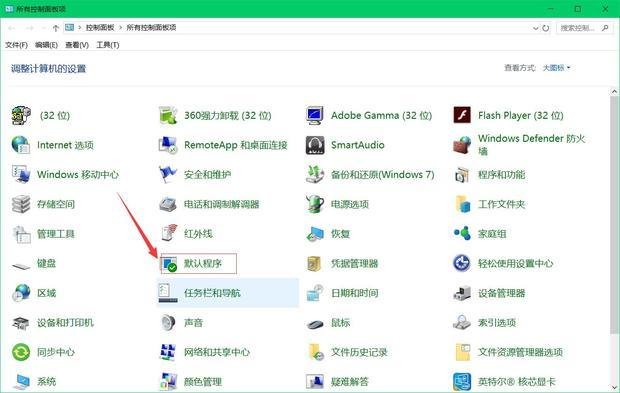Click the vertical scrollbar thumb
Screen dimensions: 620x393
pyautogui.click(x=614, y=215)
